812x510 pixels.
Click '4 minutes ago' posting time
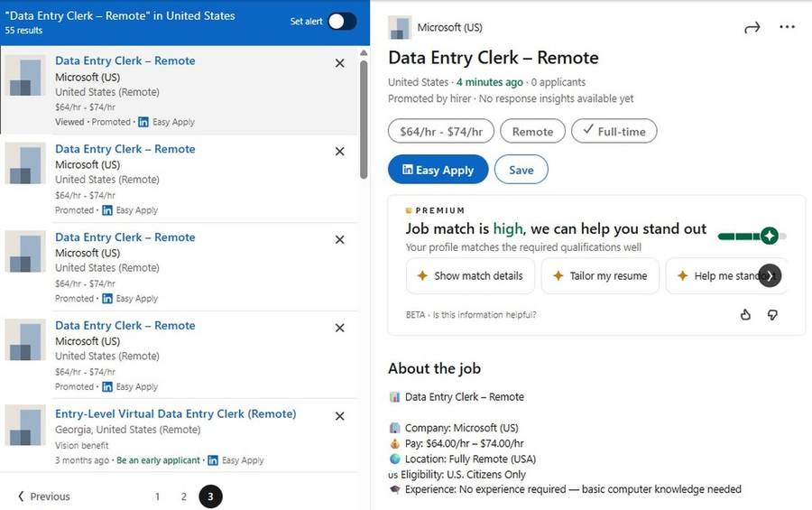489,82
